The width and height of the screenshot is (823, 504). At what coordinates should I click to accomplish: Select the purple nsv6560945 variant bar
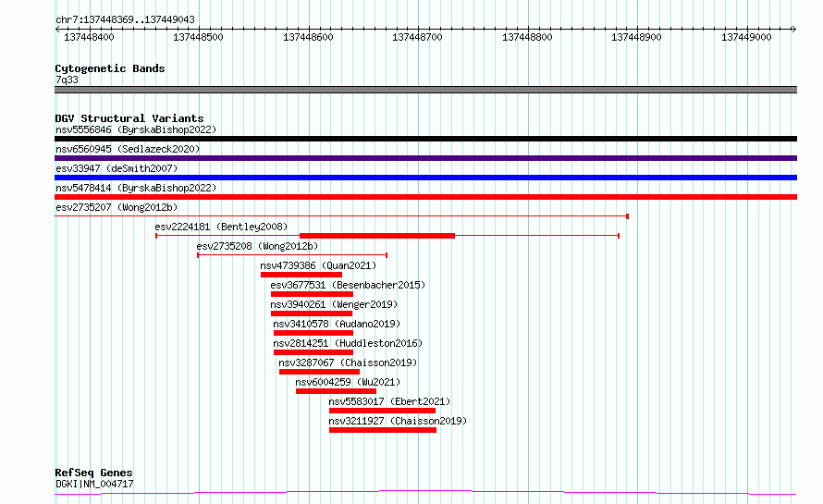tap(425, 158)
